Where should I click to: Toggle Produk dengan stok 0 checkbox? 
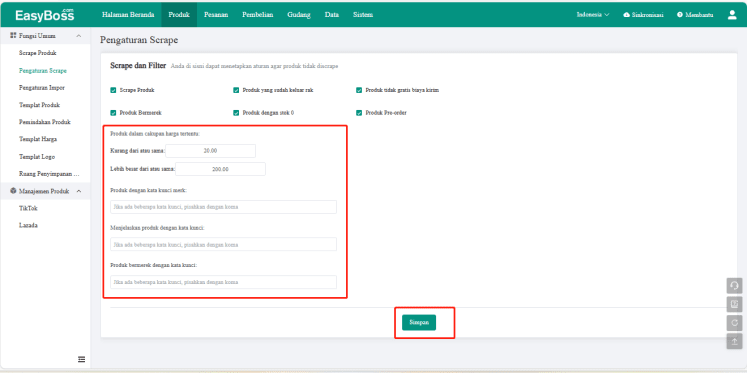tap(236, 113)
